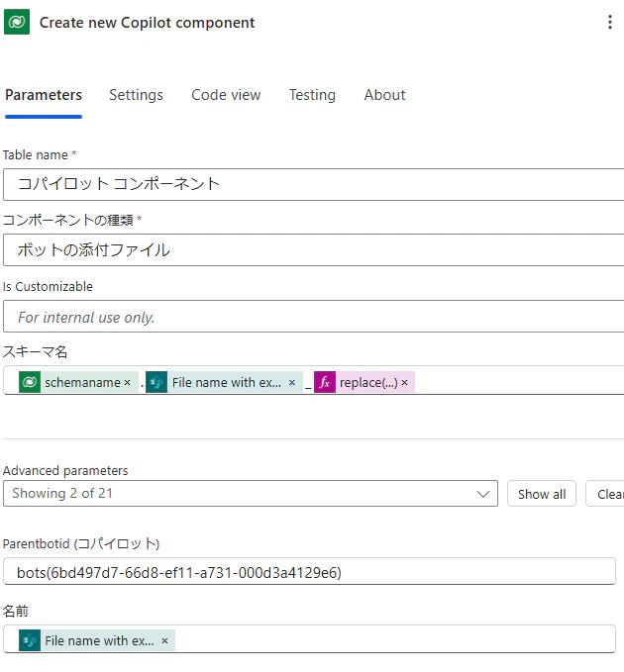Open the Settings tab
The width and height of the screenshot is (624, 672).
[x=136, y=95]
